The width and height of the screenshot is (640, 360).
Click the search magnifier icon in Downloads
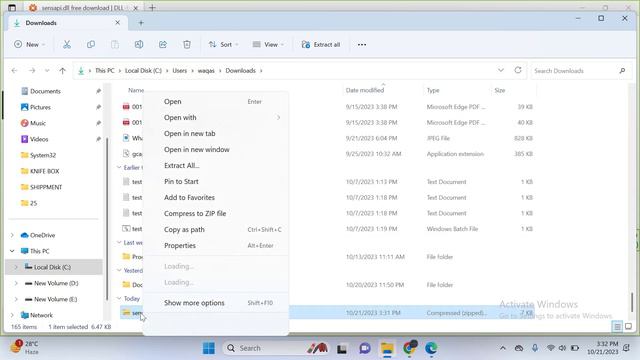[x=622, y=71]
